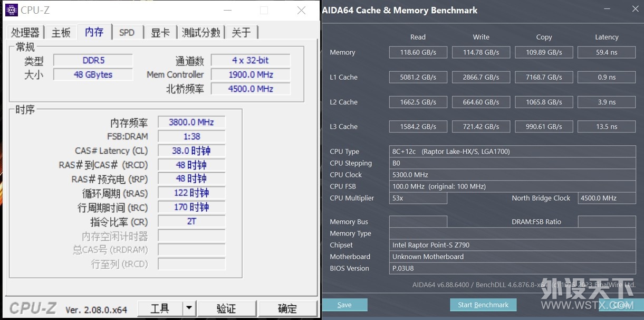The width and height of the screenshot is (644, 320).
Task: Select L3 Cache Write 721.42 GB/s
Action: [481, 127]
